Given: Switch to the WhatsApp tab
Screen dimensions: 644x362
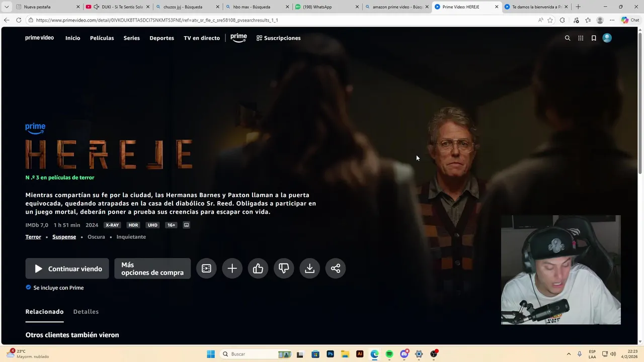Looking at the screenshot, I should [x=326, y=7].
